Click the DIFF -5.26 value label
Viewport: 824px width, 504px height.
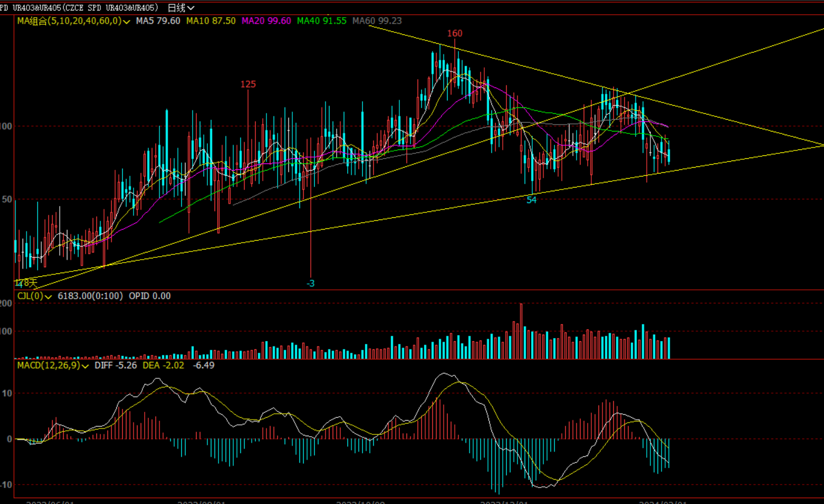(116, 365)
